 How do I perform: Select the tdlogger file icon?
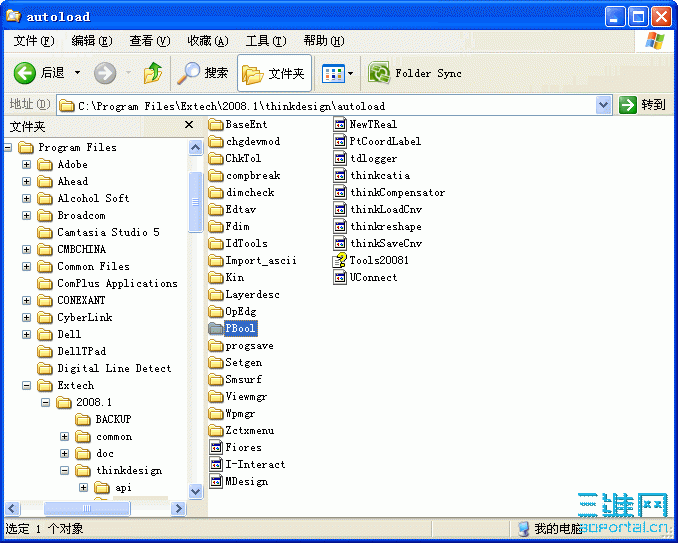340,159
